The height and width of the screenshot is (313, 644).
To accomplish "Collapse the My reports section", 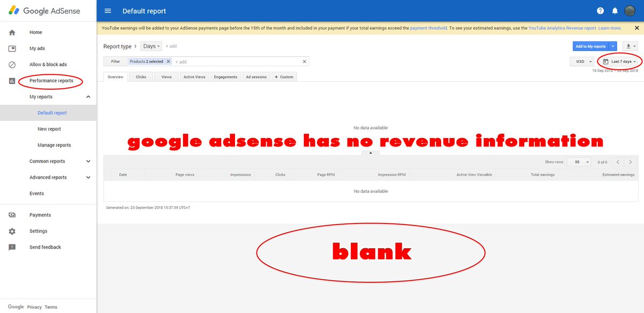I will click(x=88, y=97).
